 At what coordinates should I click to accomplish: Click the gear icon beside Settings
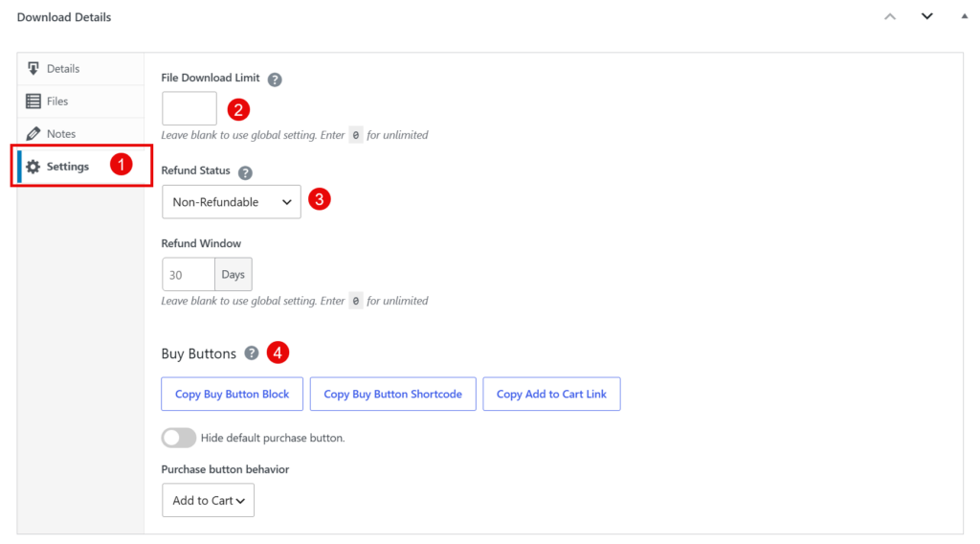[33, 167]
